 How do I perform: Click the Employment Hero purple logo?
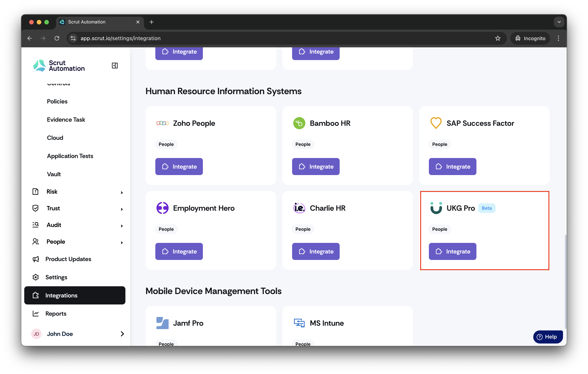coord(162,208)
